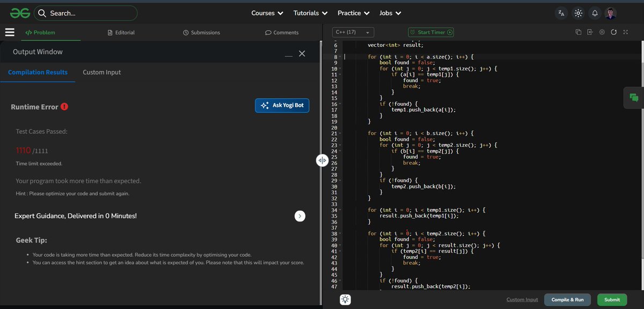Open the language translate icon
The height and width of the screenshot is (309, 644).
561,13
